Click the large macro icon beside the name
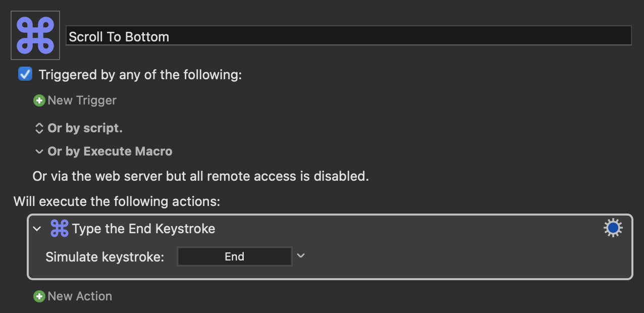644x313 pixels. pos(35,35)
